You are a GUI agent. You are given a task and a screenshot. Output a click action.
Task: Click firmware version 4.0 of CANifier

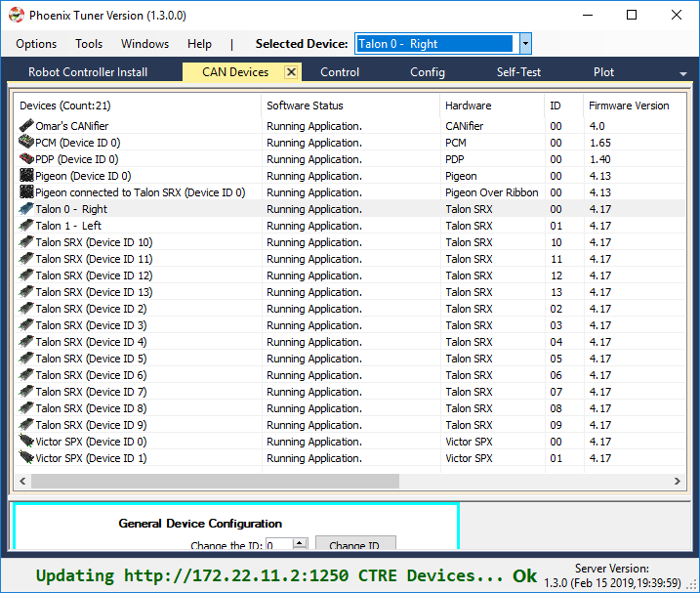[597, 126]
